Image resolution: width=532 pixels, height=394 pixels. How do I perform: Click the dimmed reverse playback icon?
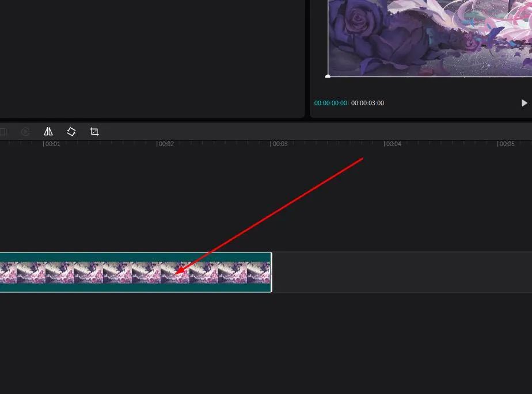point(25,132)
